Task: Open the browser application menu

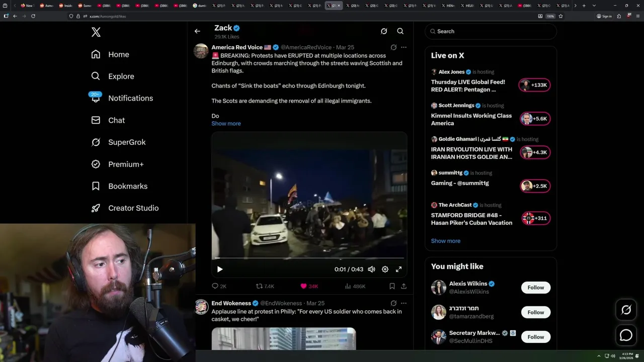Action: (x=638, y=16)
